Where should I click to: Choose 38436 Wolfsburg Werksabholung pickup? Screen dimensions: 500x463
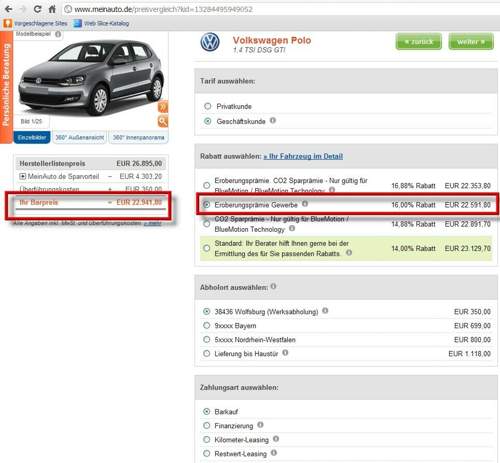coord(207,312)
